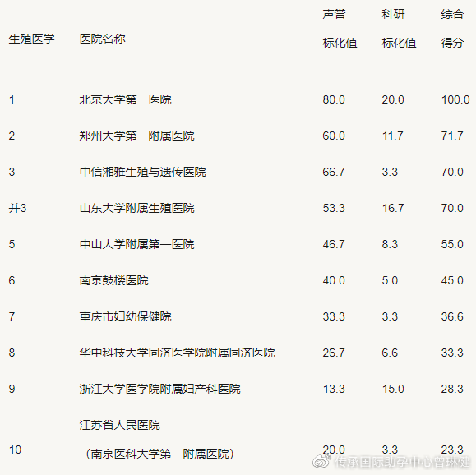This screenshot has height=475, width=476.
Task: Select the tied rank 并3
Action: coord(17,208)
